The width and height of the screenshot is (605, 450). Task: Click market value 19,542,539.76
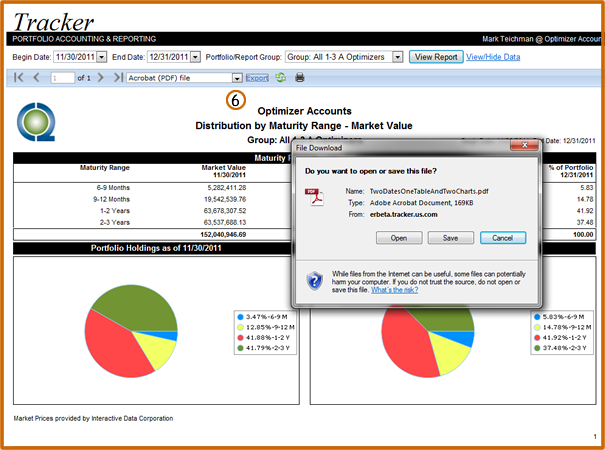(x=225, y=199)
